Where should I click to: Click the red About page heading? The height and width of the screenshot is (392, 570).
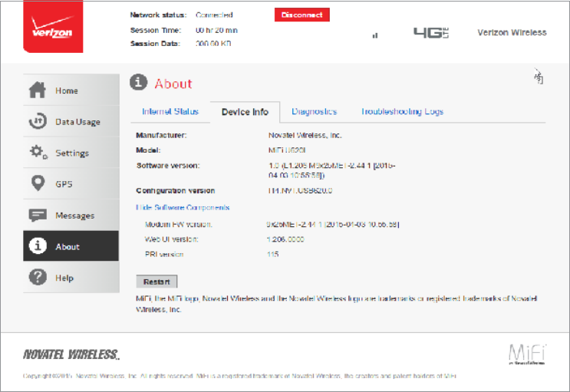coord(173,84)
